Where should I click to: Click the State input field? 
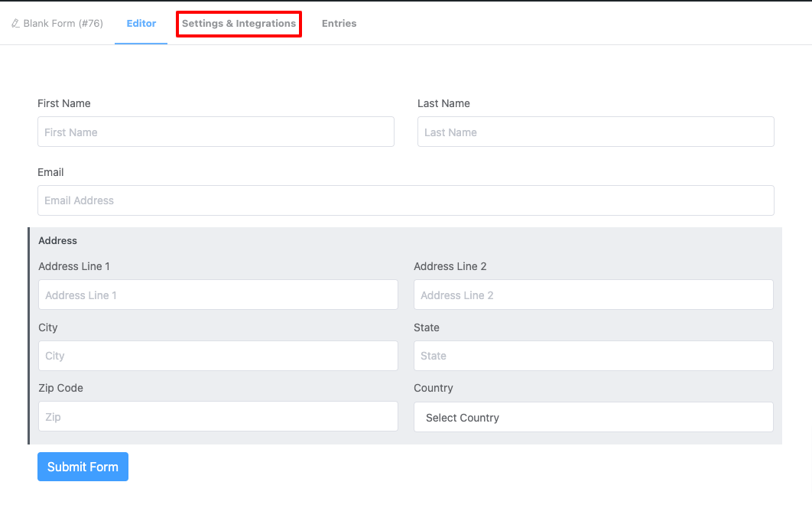click(593, 356)
